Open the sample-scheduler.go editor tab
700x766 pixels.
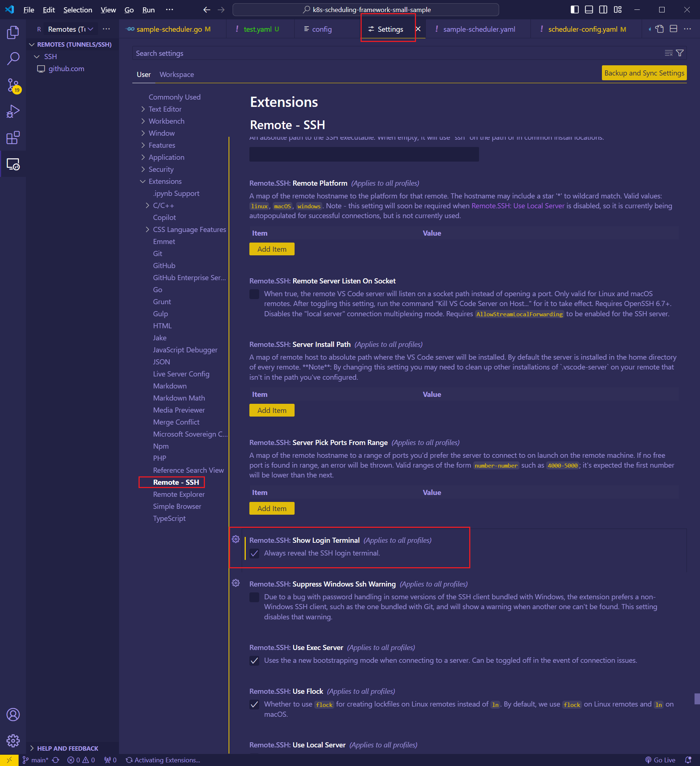[169, 29]
